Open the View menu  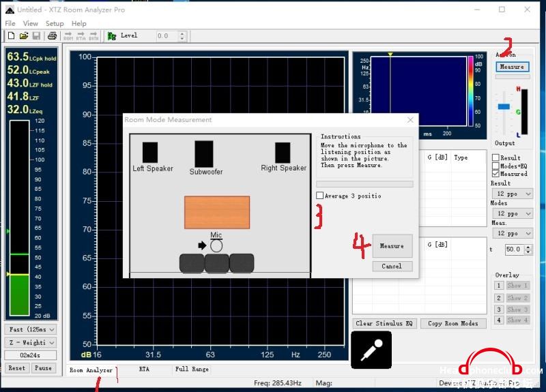point(30,23)
